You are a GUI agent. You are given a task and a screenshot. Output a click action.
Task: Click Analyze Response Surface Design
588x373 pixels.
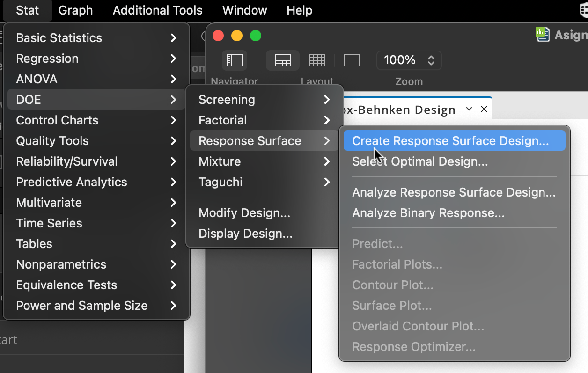coord(454,192)
